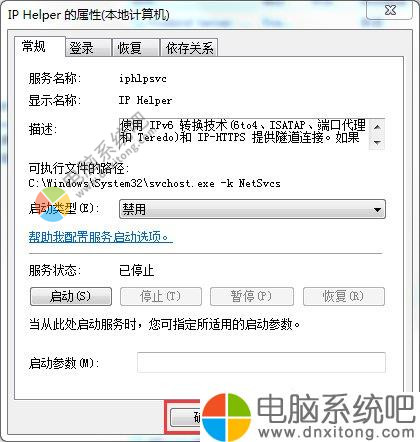Image resolution: width=420 pixels, height=442 pixels.
Task: Click the description box scroll-up arrow
Action: [377, 127]
